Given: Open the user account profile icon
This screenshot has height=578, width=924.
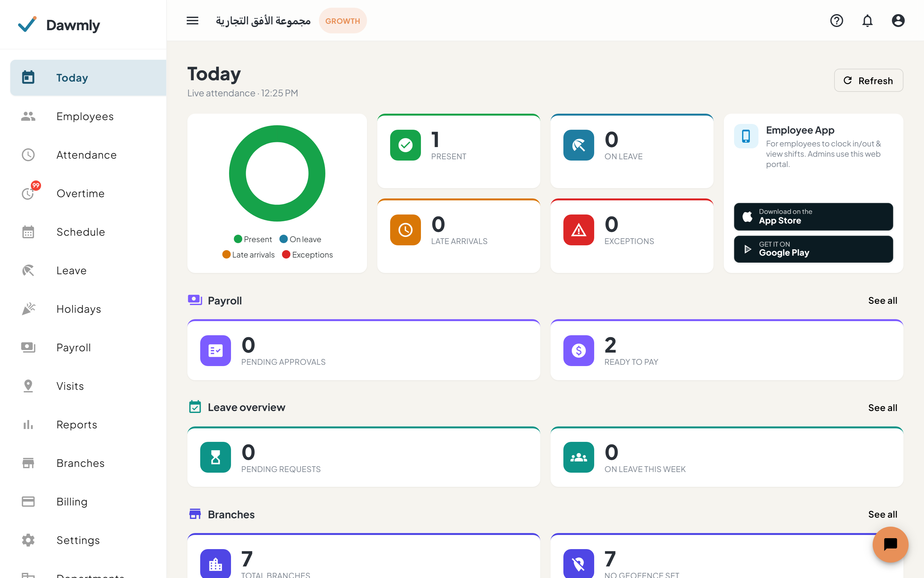Looking at the screenshot, I should pyautogui.click(x=898, y=21).
